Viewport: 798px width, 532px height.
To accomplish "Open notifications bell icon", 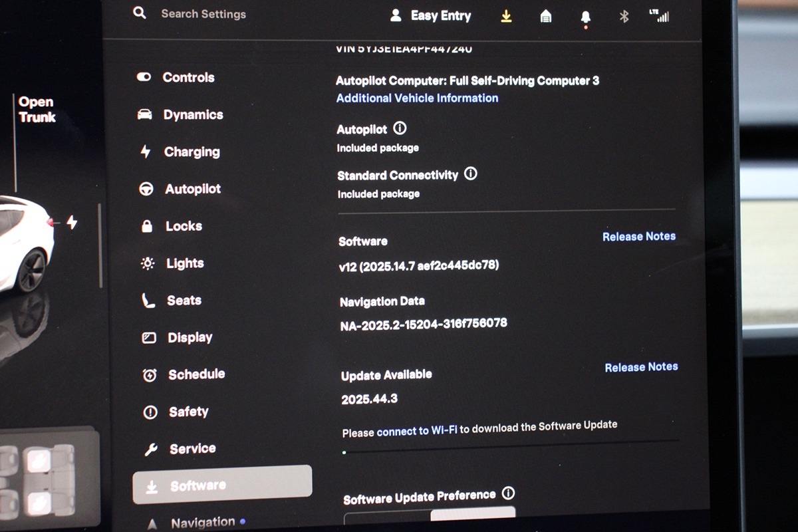I will click(x=585, y=17).
